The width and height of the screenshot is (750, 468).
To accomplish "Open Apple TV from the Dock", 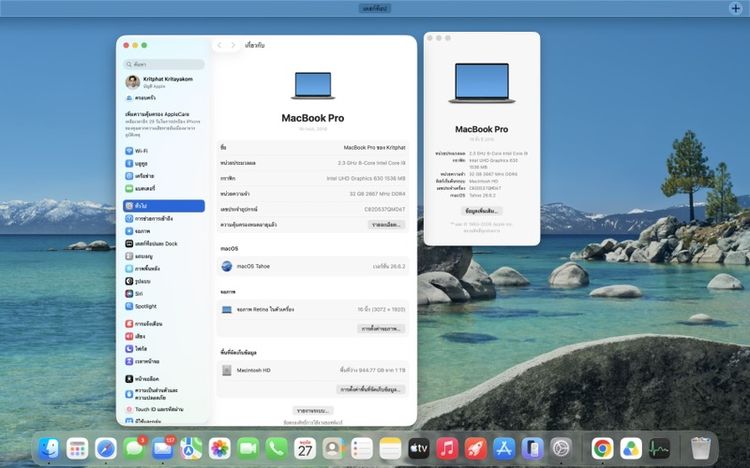I will (x=419, y=448).
